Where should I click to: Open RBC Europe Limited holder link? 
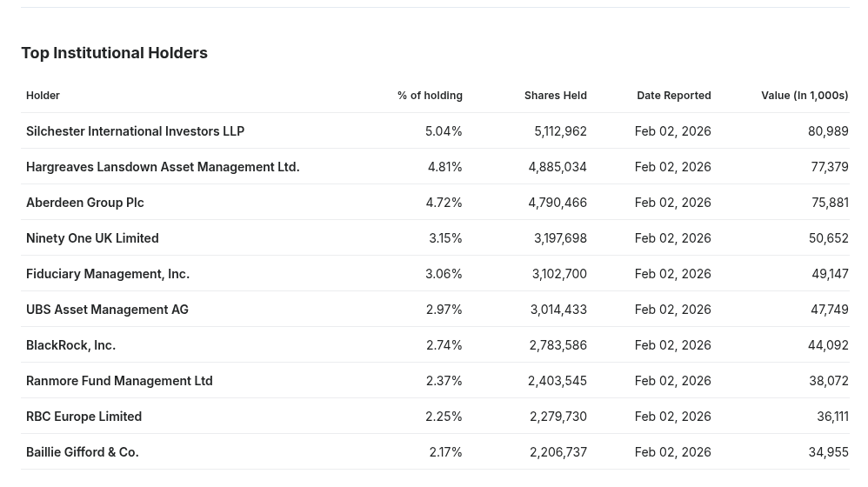(83, 416)
